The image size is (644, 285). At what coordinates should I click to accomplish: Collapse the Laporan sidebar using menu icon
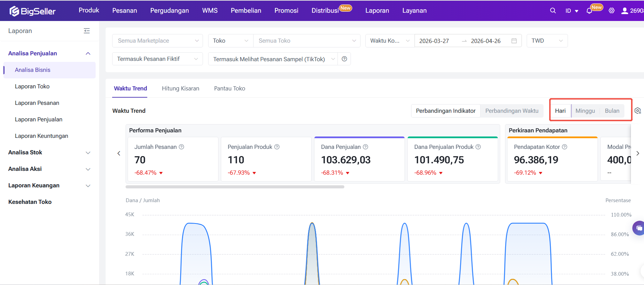87,31
